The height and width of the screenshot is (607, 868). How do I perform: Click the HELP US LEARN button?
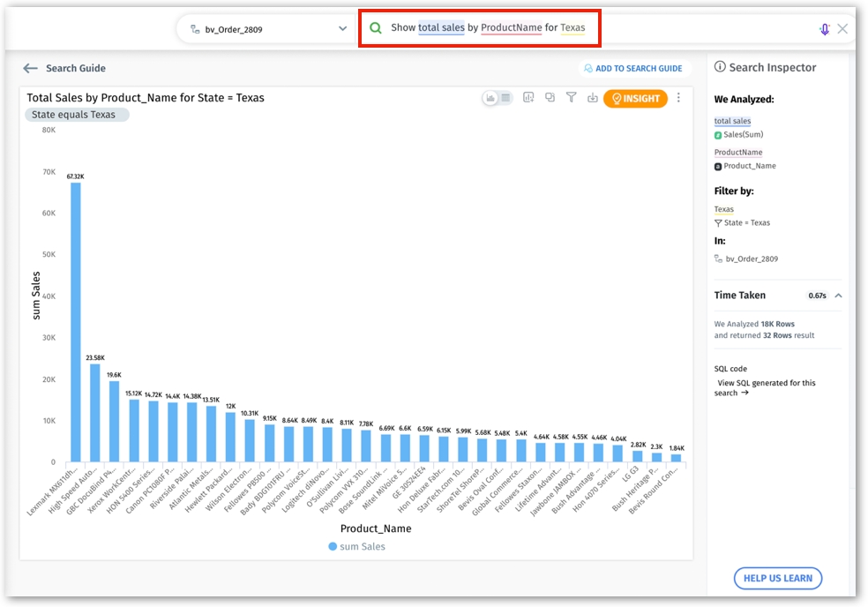tap(777, 579)
